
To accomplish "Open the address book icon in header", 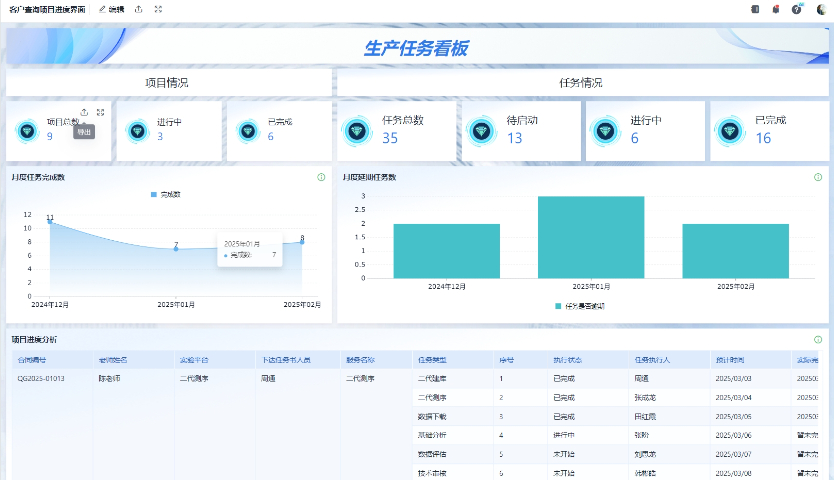I will [755, 9].
